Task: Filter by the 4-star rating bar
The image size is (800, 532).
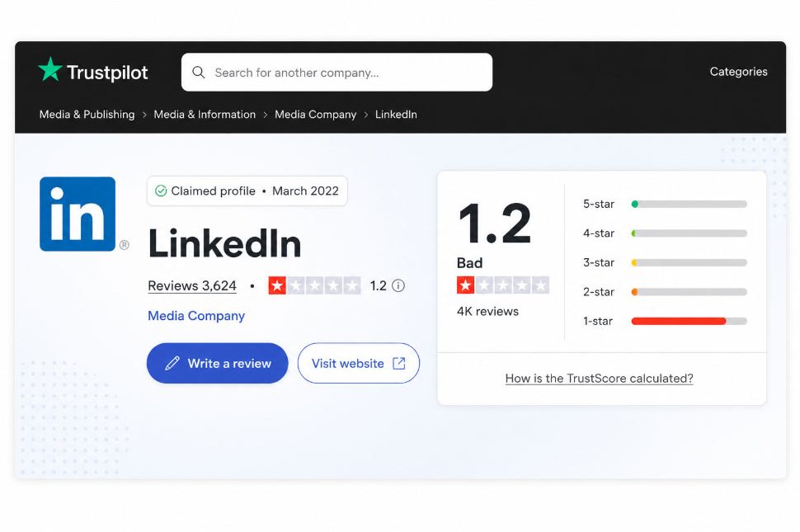Action: (689, 233)
